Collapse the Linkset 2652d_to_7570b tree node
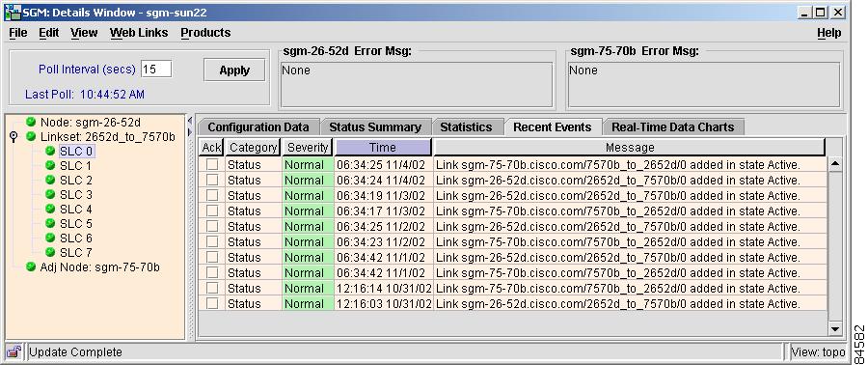Image resolution: width=868 pixels, height=365 pixels. pos(14,137)
